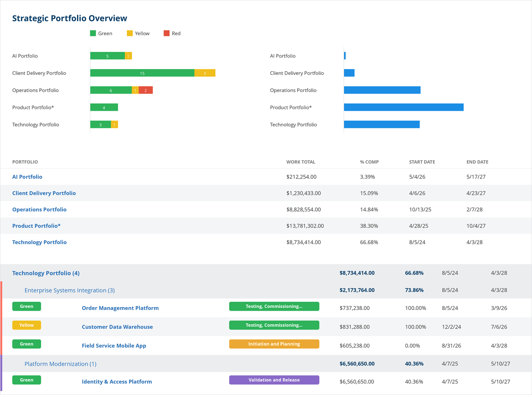Open the Product Portfolio* link in the table
This screenshot has height=395, width=532.
(36, 226)
